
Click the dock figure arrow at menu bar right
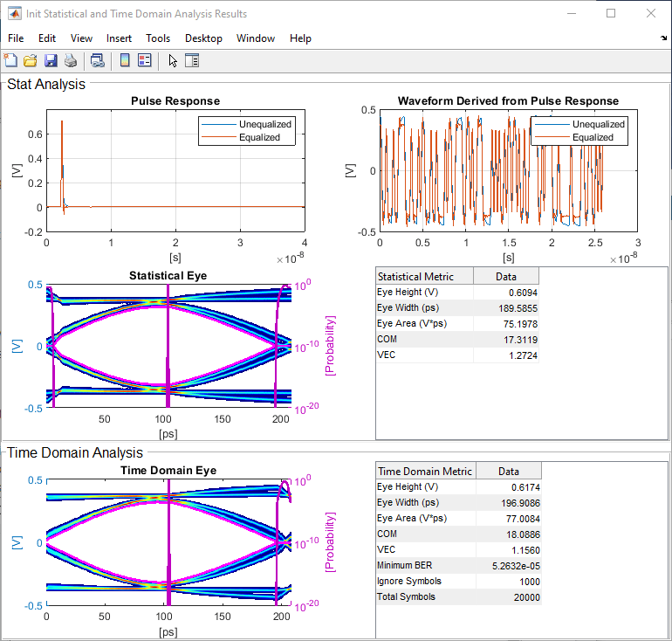(663, 38)
